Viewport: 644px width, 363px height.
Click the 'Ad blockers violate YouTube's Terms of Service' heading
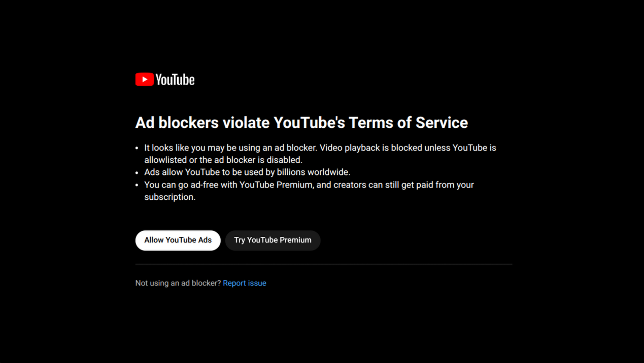tap(301, 123)
